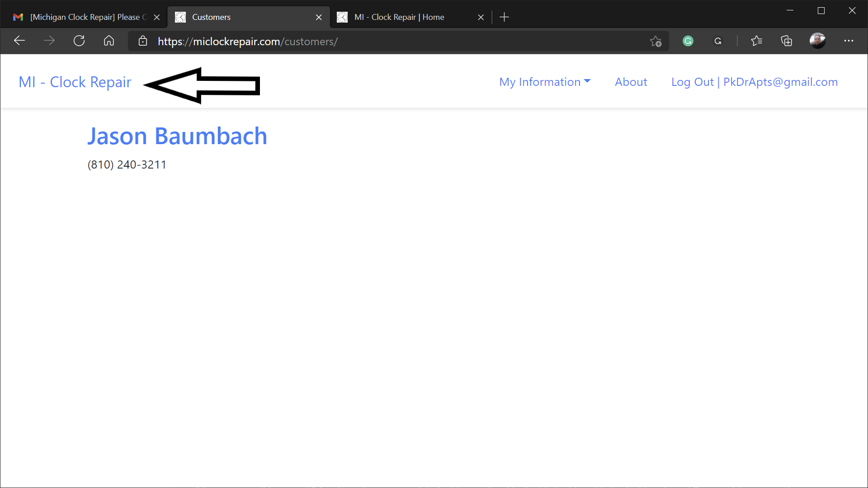Viewport: 868px width, 488px height.
Task: Open the green Grammarly extension icon
Action: [688, 41]
